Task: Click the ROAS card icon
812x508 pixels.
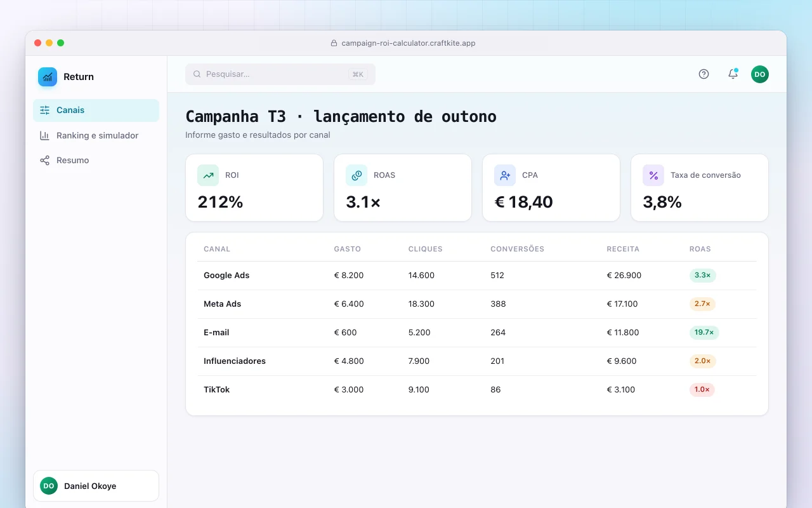Action: [357, 175]
